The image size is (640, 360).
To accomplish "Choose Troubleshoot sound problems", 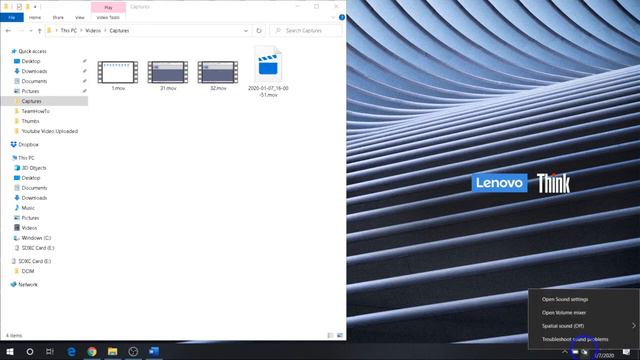I will [575, 339].
